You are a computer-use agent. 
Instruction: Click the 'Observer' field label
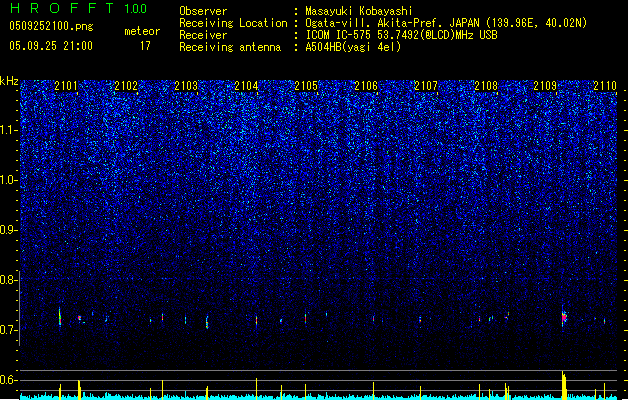point(203,11)
